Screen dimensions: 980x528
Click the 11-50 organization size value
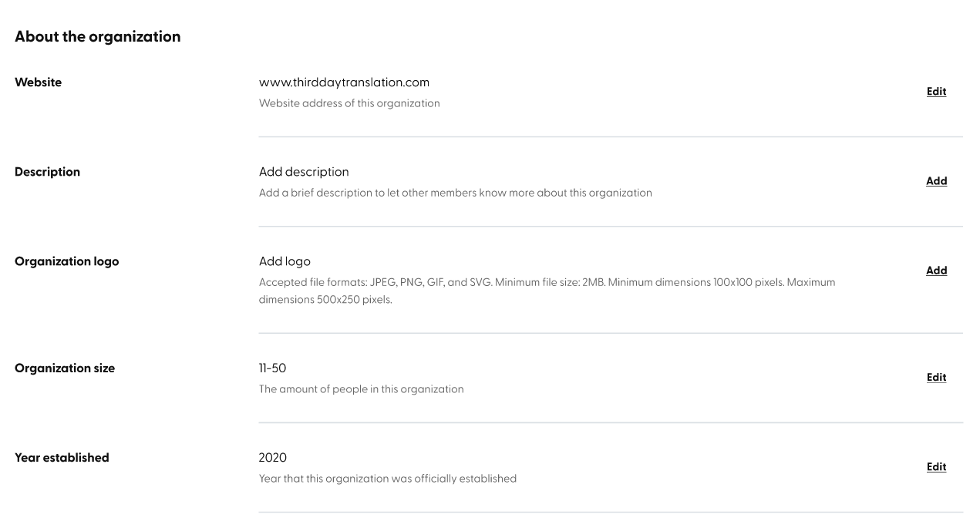pos(272,368)
